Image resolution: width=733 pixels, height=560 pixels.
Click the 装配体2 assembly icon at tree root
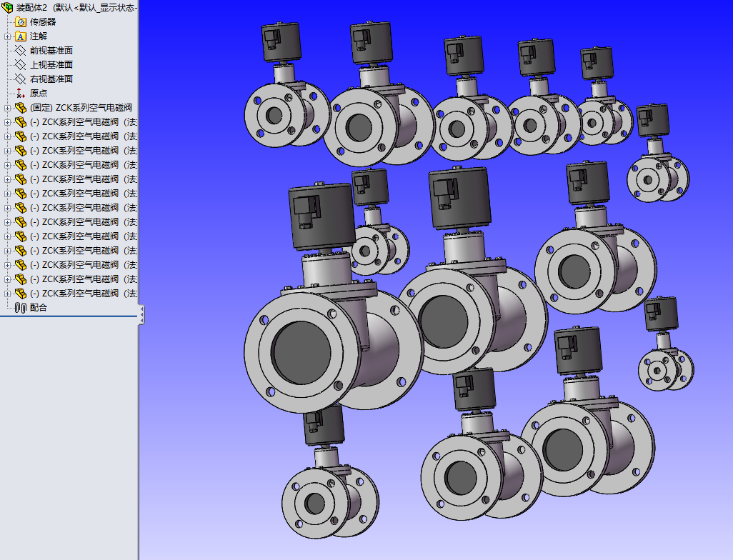click(x=7, y=7)
